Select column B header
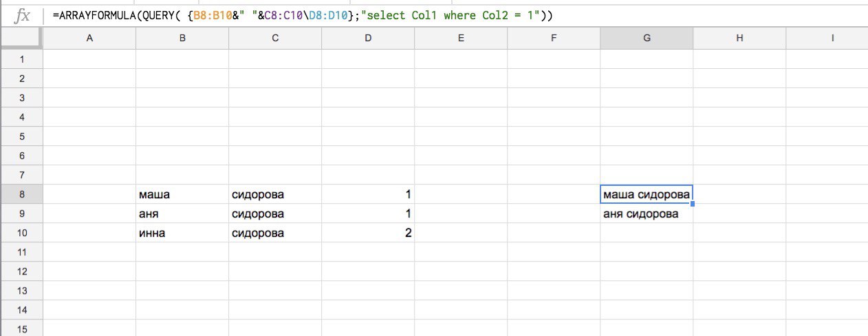The width and height of the screenshot is (868, 336). point(182,39)
